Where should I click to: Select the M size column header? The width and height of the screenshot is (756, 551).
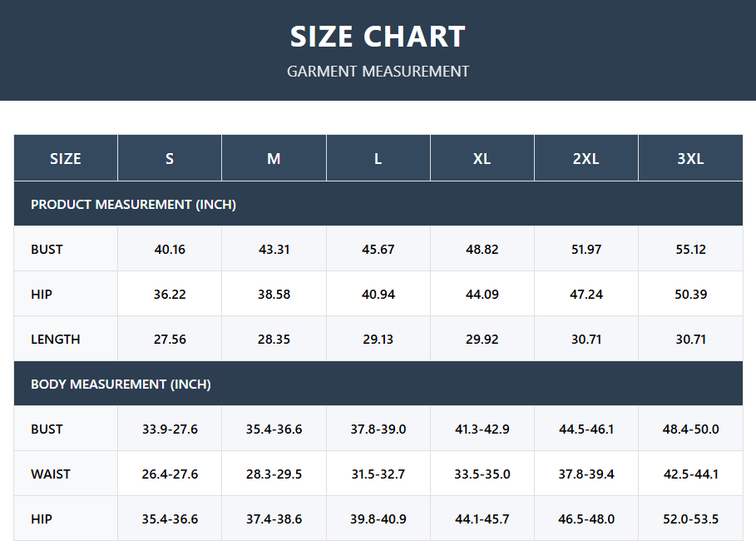(x=274, y=158)
